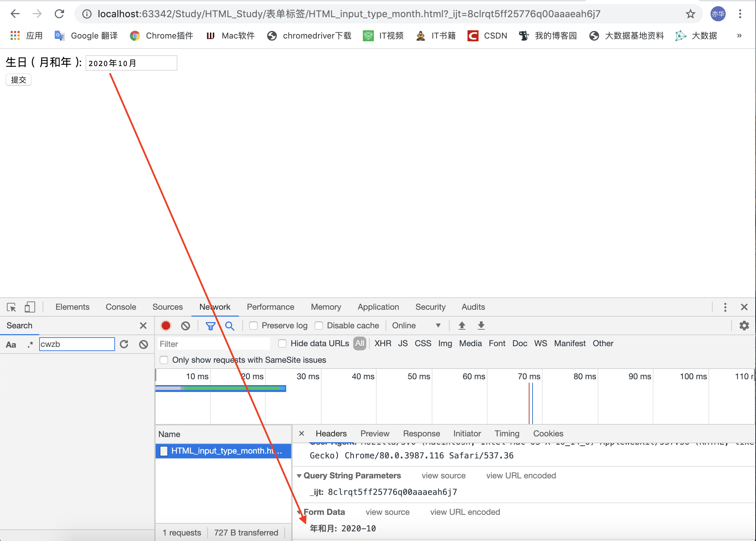Bookmark this page with the star icon

tap(690, 14)
